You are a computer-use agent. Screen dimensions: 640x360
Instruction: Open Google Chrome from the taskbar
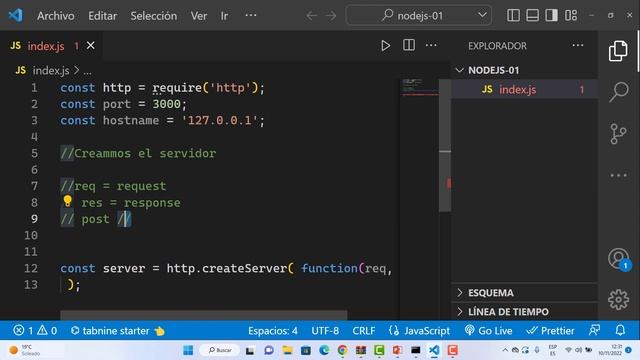click(x=342, y=350)
